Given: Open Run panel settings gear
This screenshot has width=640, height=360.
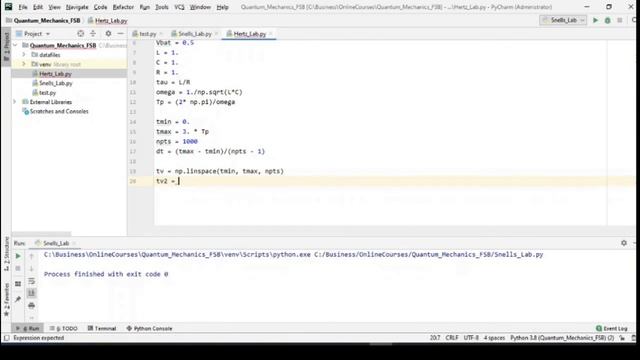Looking at the screenshot, I should pyautogui.click(x=624, y=243).
